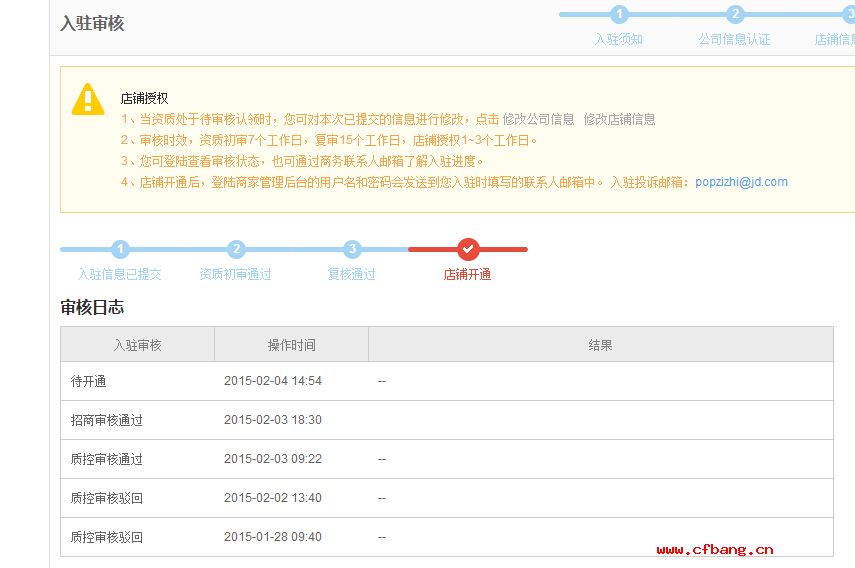This screenshot has height=568, width=855.
Task: Click the popzizhi@jd.com email link
Action: pos(741,182)
